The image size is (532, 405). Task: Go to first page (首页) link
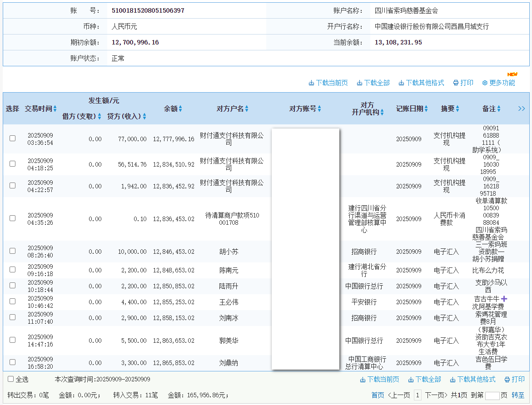378,395
